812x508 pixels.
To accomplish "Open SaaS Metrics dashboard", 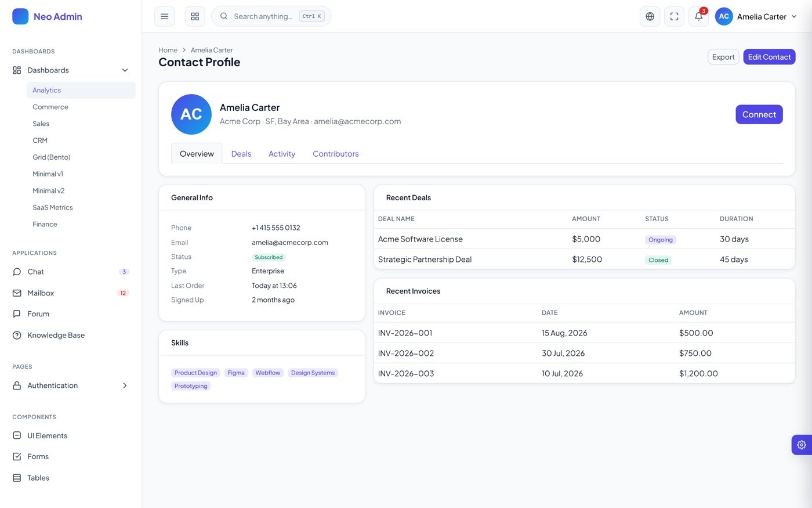I will [81, 207].
